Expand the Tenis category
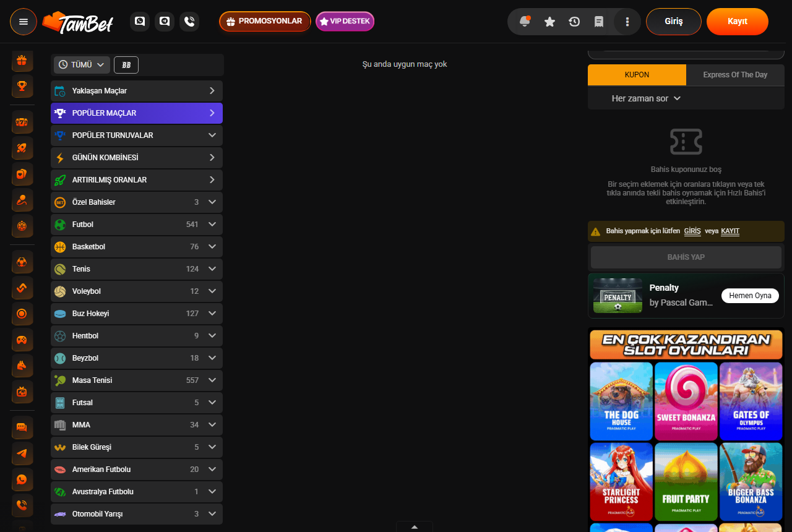This screenshot has width=792, height=532. (137, 269)
